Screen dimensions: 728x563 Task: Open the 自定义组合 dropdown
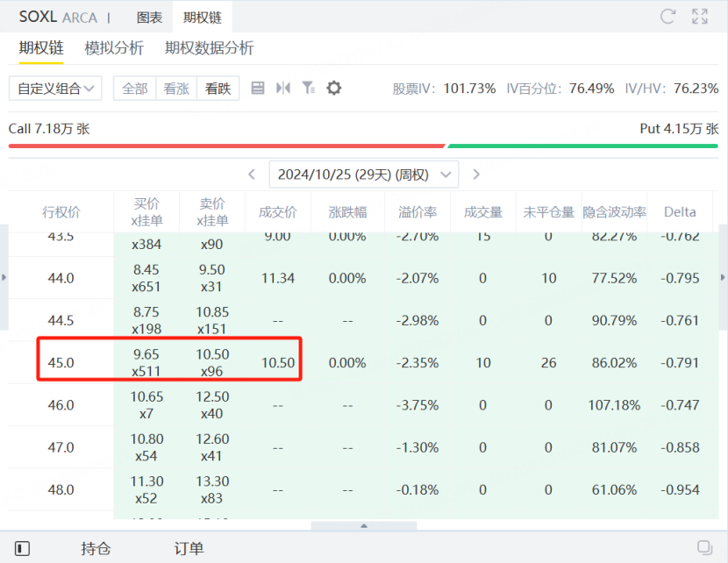click(x=55, y=89)
